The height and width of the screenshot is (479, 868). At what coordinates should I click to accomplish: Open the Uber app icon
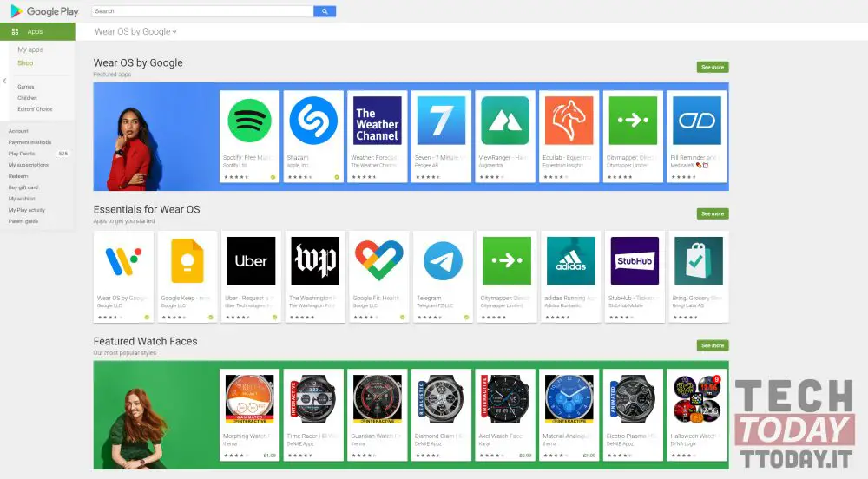252,261
